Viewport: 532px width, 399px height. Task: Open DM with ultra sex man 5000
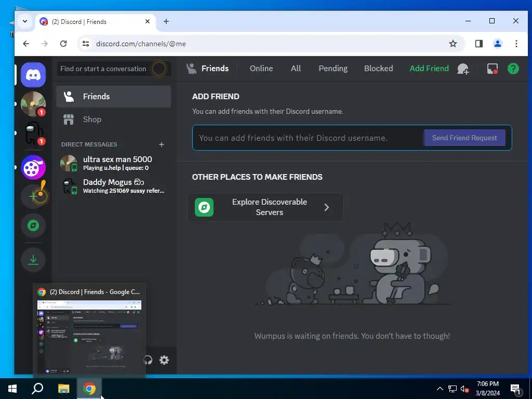(114, 163)
